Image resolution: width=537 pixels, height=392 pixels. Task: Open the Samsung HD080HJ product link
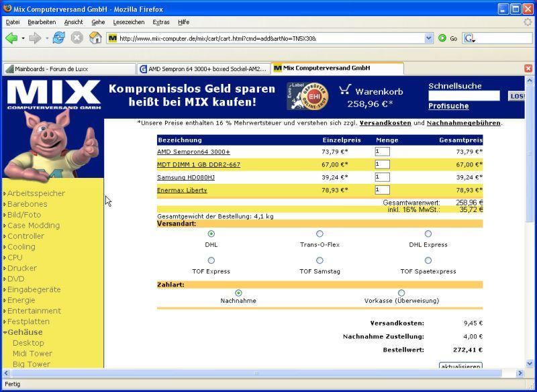(x=186, y=177)
